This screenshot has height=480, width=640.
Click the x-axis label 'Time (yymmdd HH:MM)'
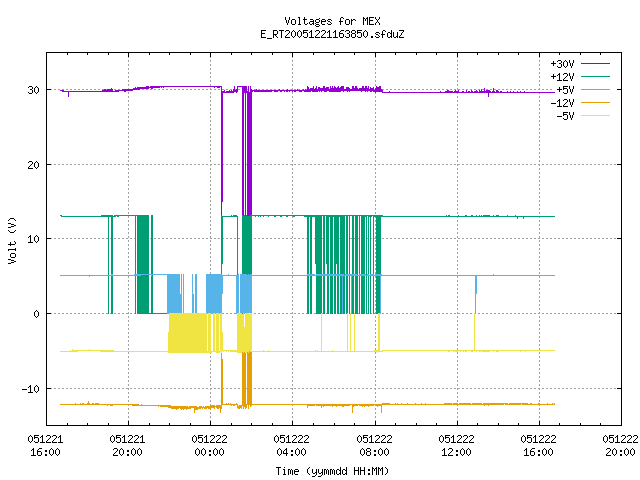click(332, 471)
